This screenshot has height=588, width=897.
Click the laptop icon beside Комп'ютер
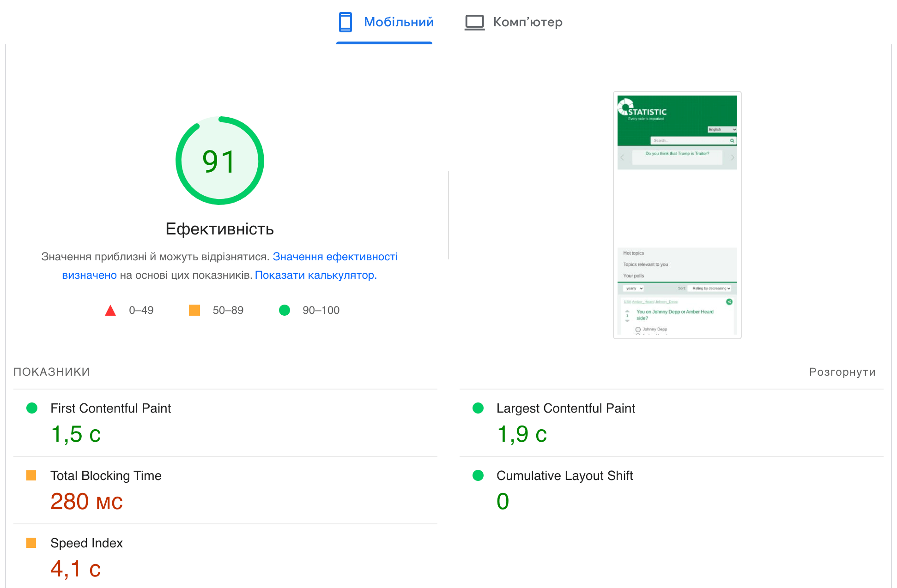(x=475, y=21)
